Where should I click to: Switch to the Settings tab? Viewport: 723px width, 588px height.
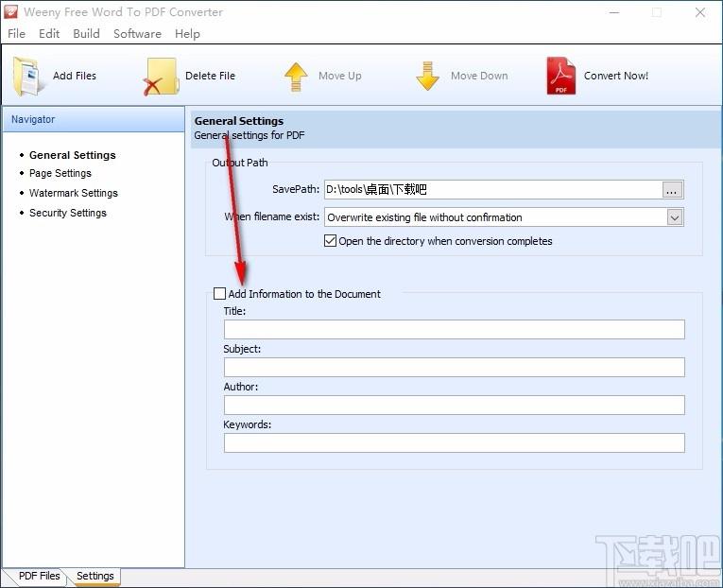click(x=95, y=576)
